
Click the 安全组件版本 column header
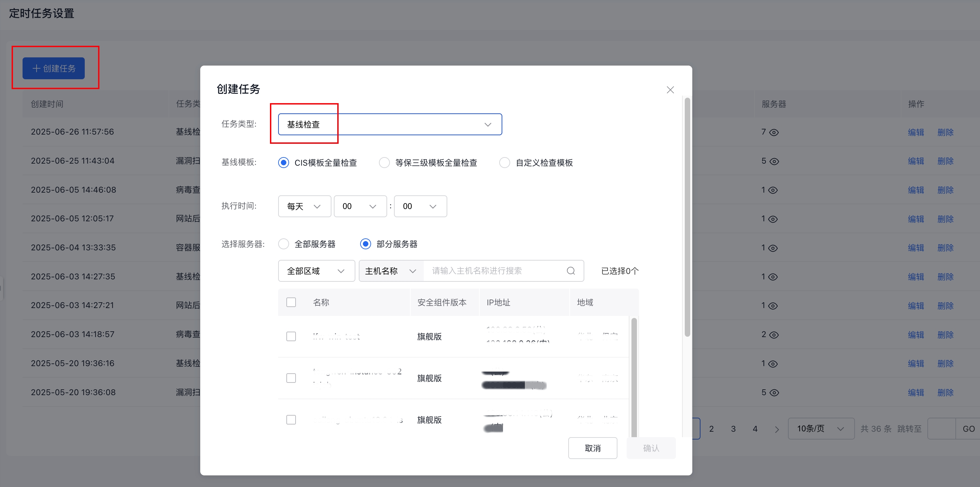coord(442,302)
